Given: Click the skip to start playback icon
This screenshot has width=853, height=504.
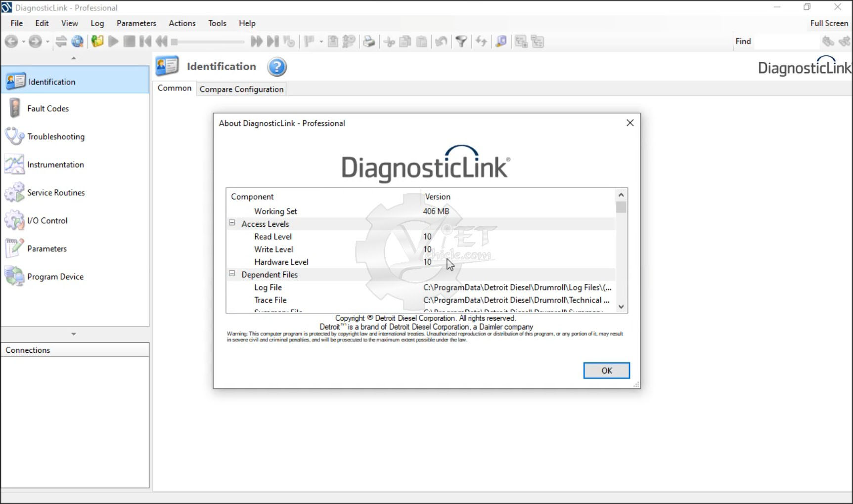Looking at the screenshot, I should pos(145,42).
